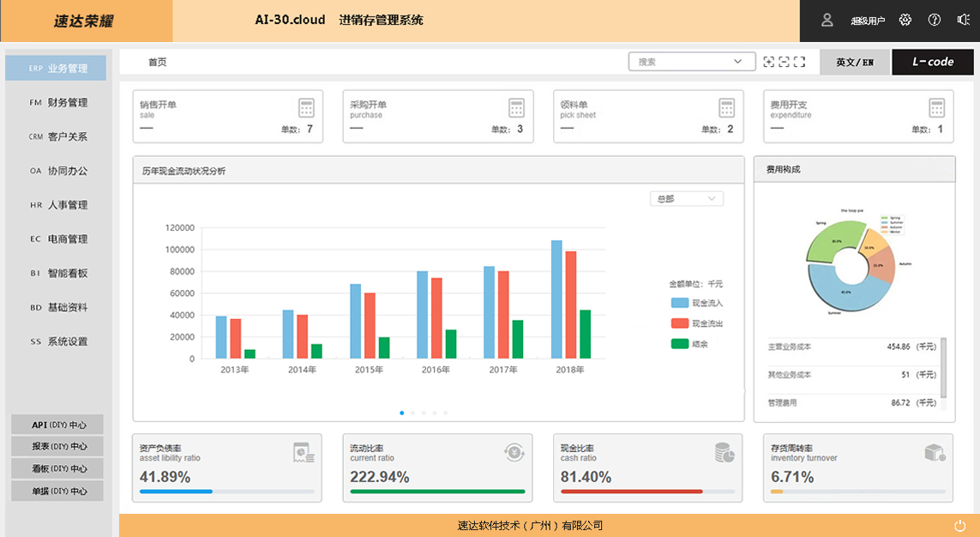This screenshot has height=537, width=980.
Task: Click the 报表 (DIY) 中心 button
Action: click(57, 446)
